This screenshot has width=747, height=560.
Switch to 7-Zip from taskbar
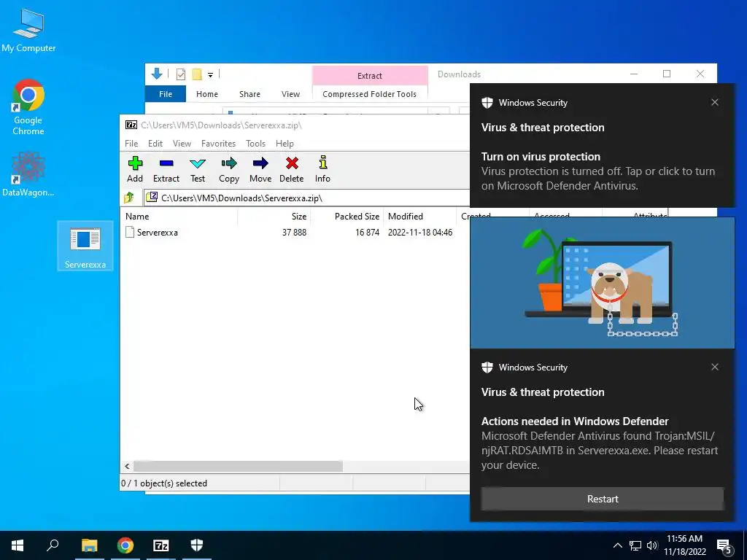(x=161, y=545)
